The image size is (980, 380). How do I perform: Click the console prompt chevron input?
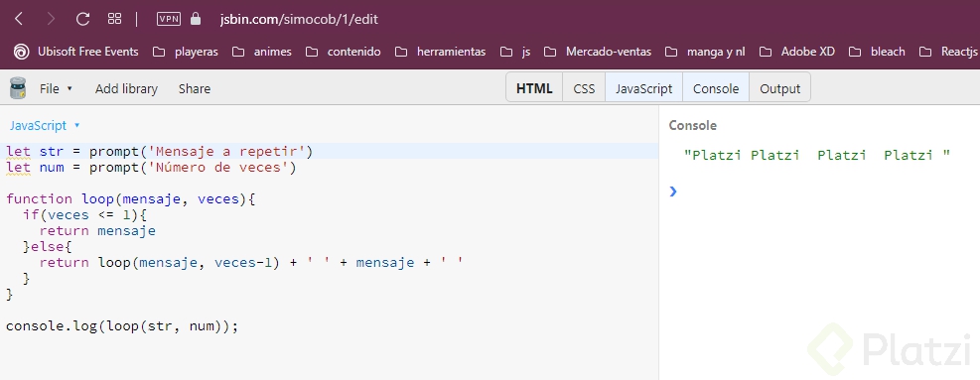(x=673, y=191)
